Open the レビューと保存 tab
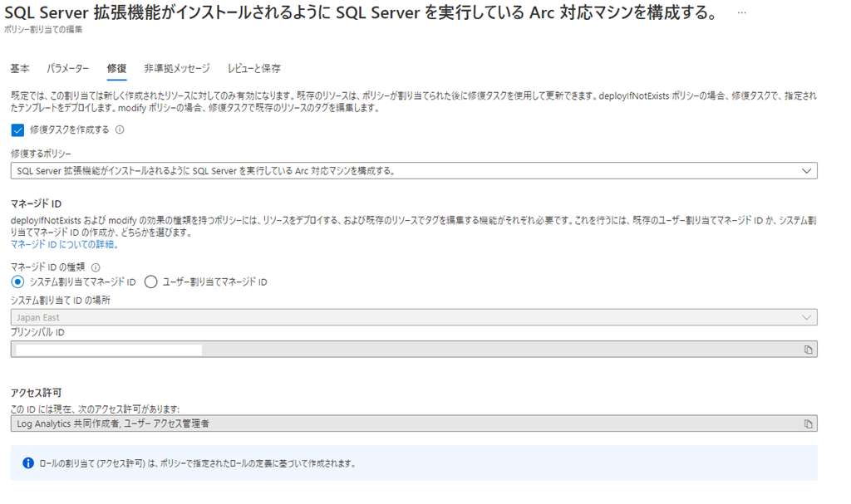Screen dimensions: 851x504 pyautogui.click(x=254, y=68)
